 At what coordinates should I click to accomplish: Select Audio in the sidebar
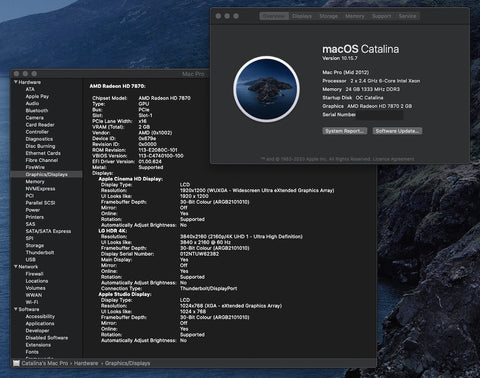click(32, 103)
